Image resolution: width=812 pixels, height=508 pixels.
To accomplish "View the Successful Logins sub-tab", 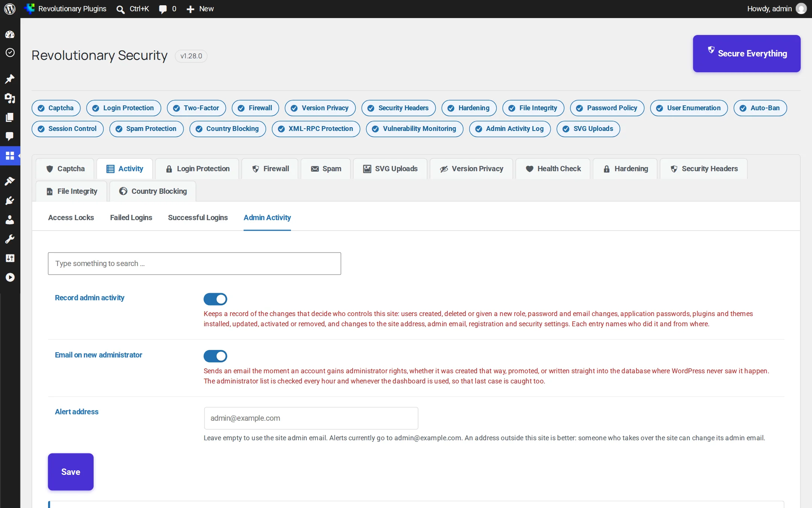I will pos(198,217).
